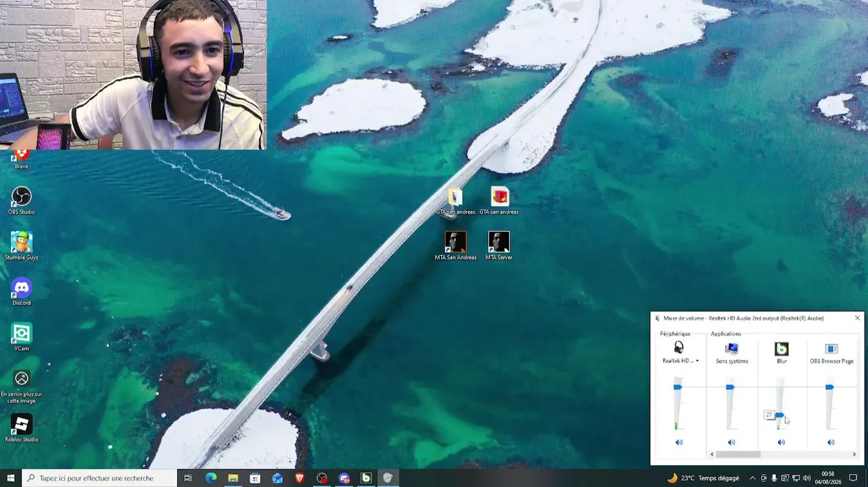This screenshot has height=487, width=868.
Task: Select the GTA san andreas red archive icon
Action: (499, 201)
